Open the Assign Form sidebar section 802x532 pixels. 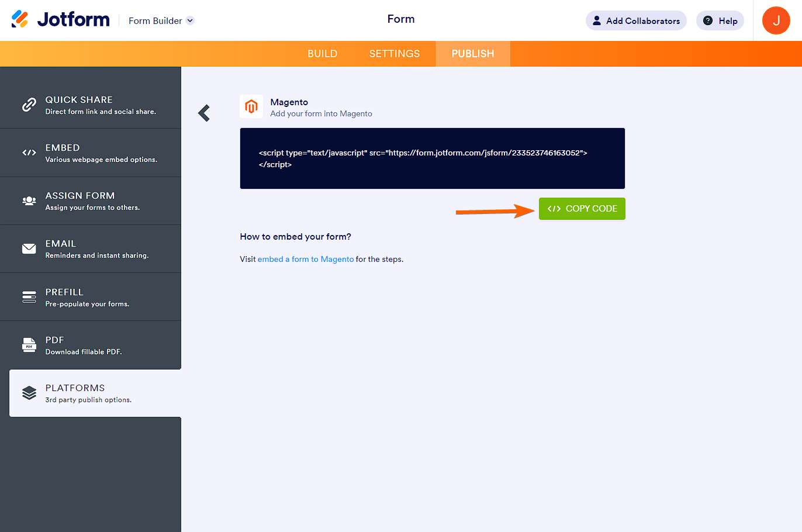91,201
